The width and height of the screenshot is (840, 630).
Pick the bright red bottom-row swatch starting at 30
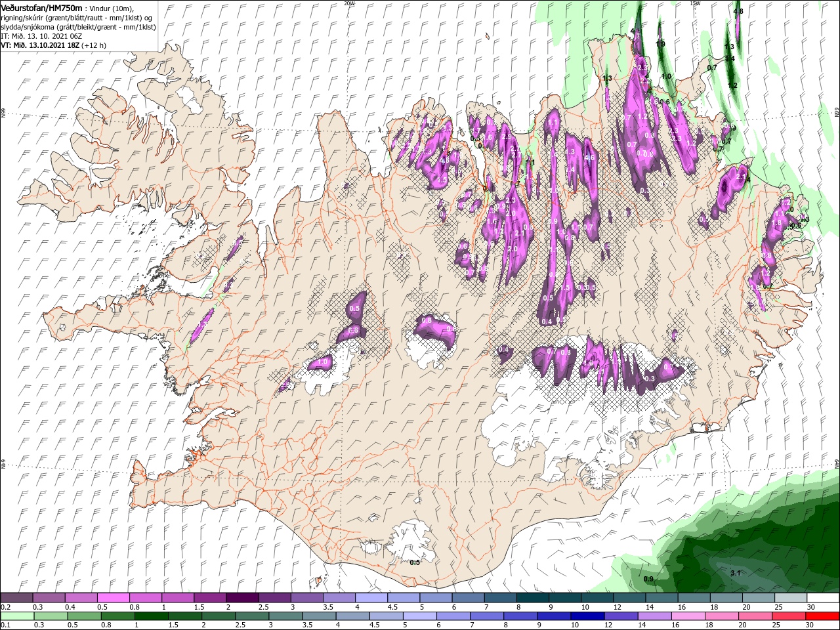(x=823, y=616)
